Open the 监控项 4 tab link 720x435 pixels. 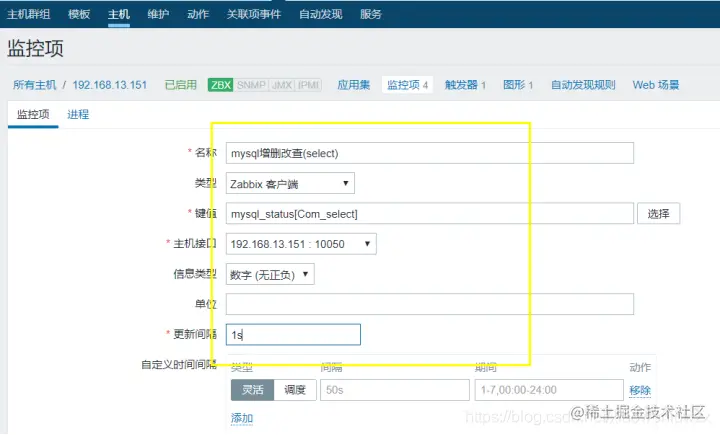[407, 85]
